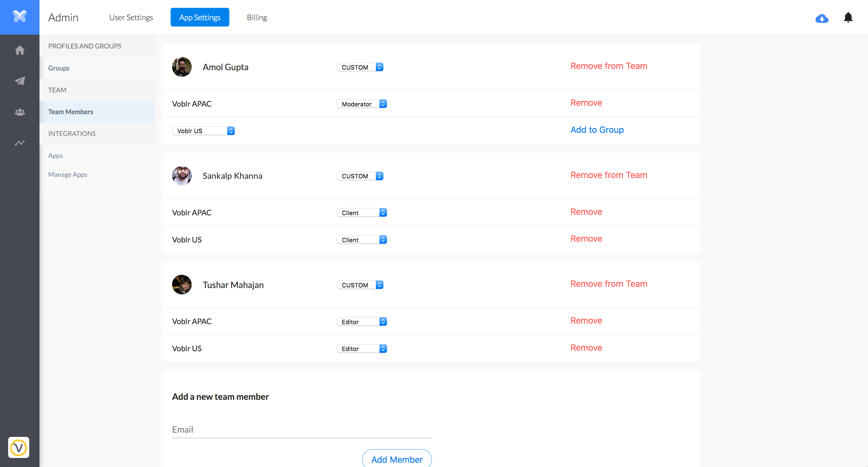
Task: Click the Tushar Mahajan name
Action: click(233, 285)
